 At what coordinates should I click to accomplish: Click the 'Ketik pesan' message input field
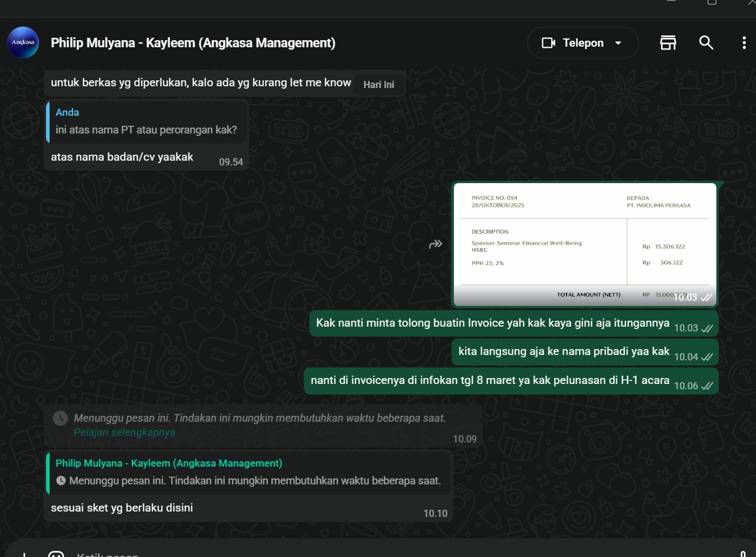tap(354, 555)
